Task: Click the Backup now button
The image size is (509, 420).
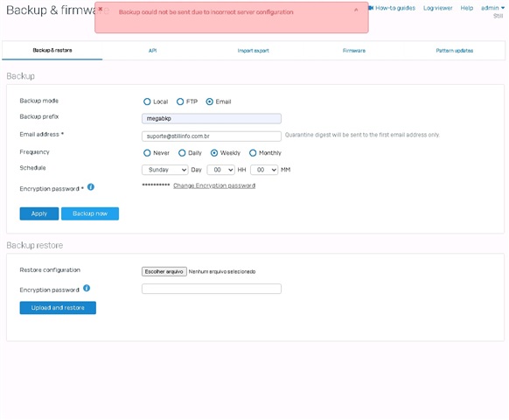Action: click(90, 213)
